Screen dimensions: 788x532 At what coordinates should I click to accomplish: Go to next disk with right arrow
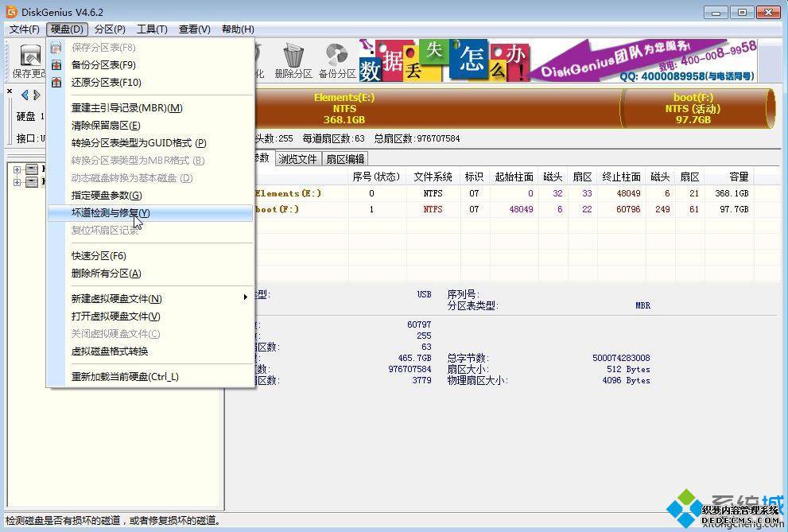[37, 95]
